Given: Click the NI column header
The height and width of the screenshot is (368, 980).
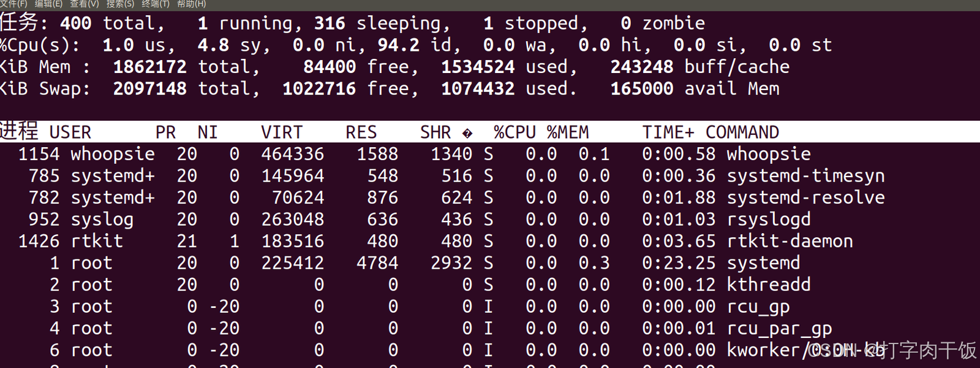Looking at the screenshot, I should tap(208, 132).
